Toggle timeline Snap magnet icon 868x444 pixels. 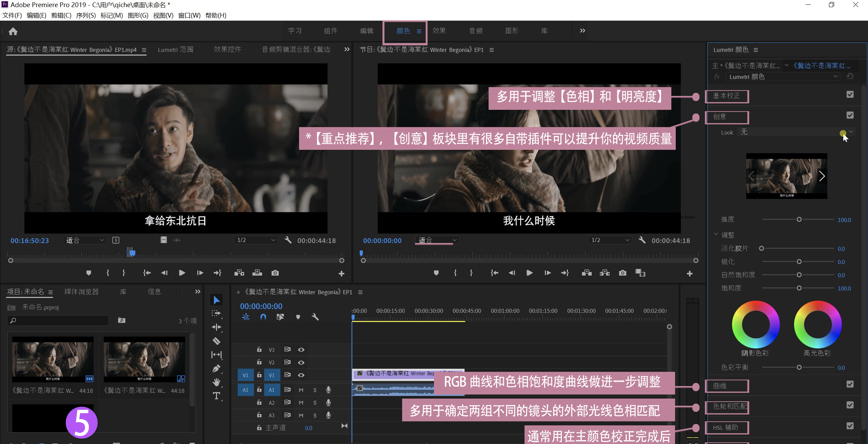263,317
